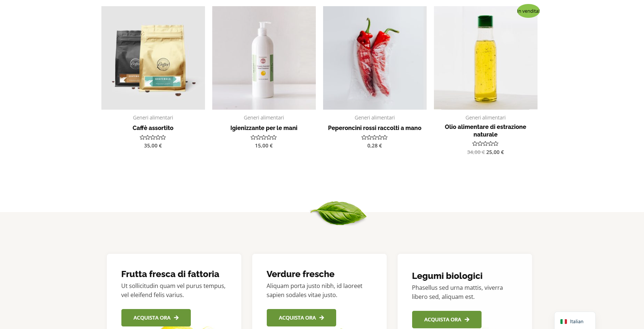The width and height of the screenshot is (644, 329).
Task: Open the Italian language switcher
Action: [575, 321]
